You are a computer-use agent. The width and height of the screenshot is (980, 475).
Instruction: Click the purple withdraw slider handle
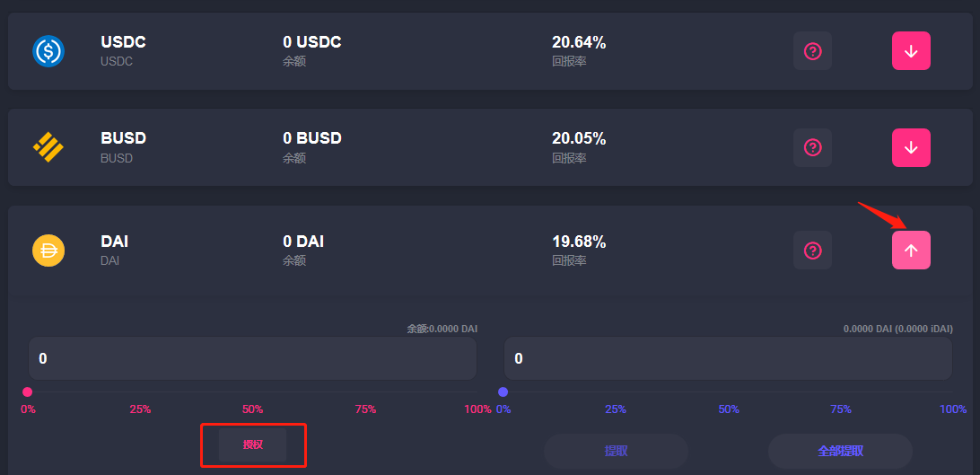(x=503, y=391)
